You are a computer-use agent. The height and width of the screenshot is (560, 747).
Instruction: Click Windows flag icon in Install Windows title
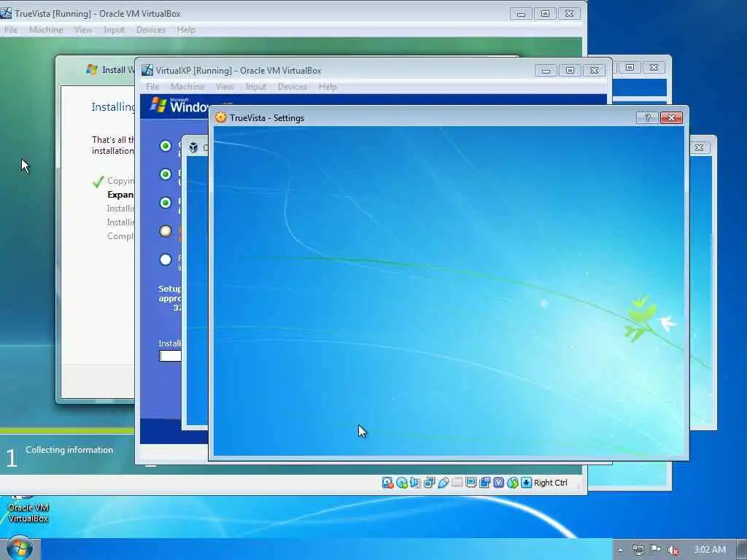click(x=92, y=69)
